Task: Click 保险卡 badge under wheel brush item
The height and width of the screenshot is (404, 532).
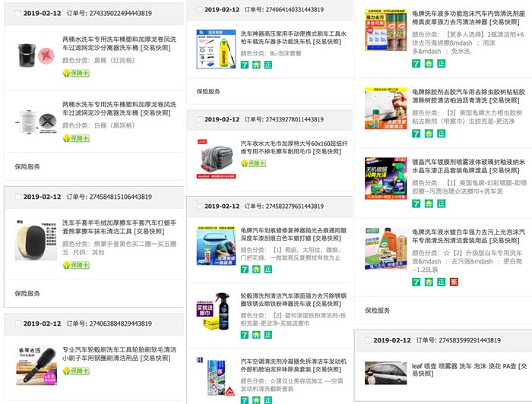Action: (76, 371)
